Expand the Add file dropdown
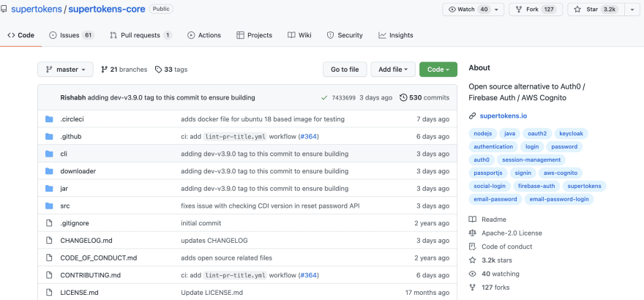Image resolution: width=644 pixels, height=300 pixels. click(x=393, y=70)
